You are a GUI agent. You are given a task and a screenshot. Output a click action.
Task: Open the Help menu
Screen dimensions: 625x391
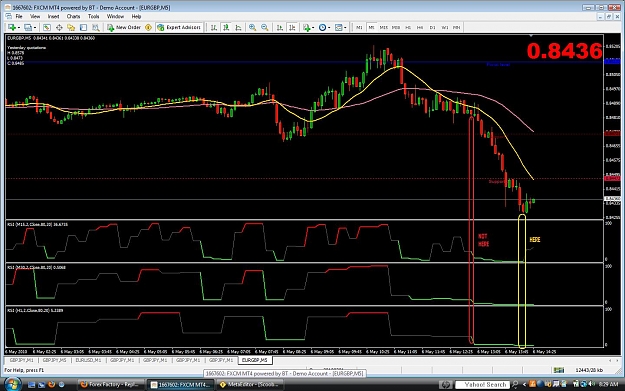(136, 16)
